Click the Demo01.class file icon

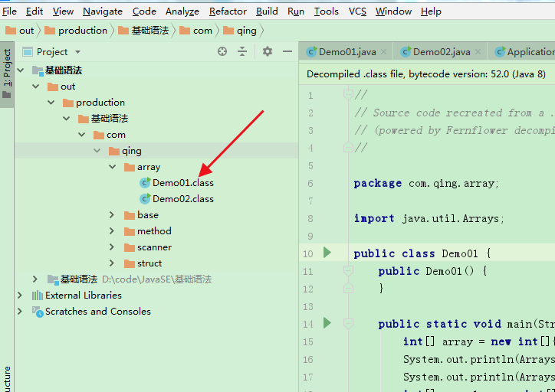145,182
